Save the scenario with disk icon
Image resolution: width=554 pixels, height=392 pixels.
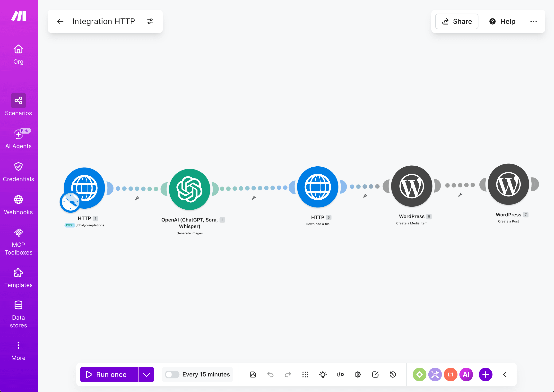[253, 375]
